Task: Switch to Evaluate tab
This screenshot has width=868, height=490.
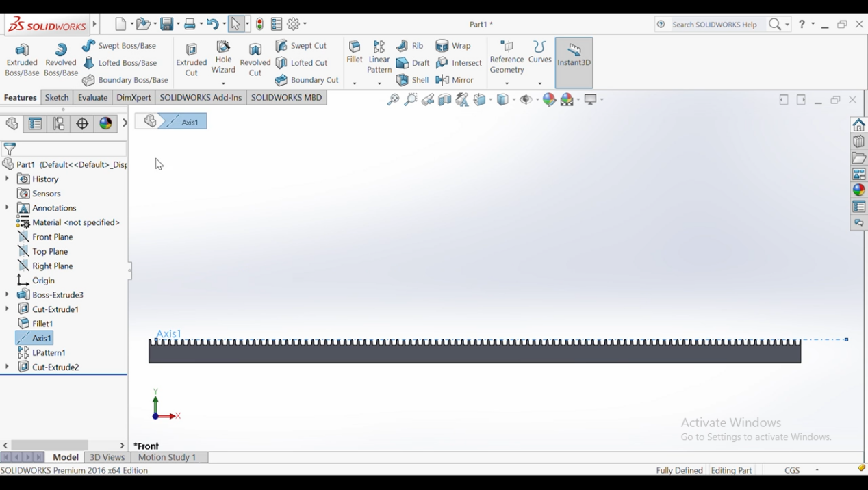Action: [x=92, y=98]
